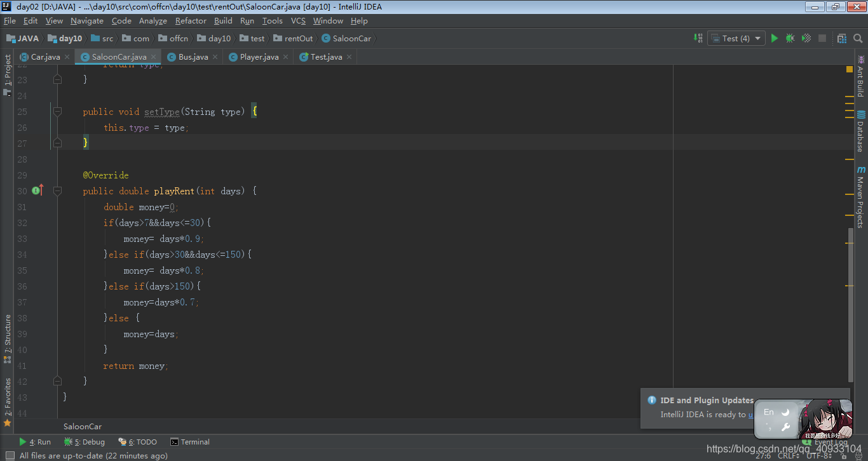Open the 7: Structure tool window
868x461 pixels.
click(7, 338)
